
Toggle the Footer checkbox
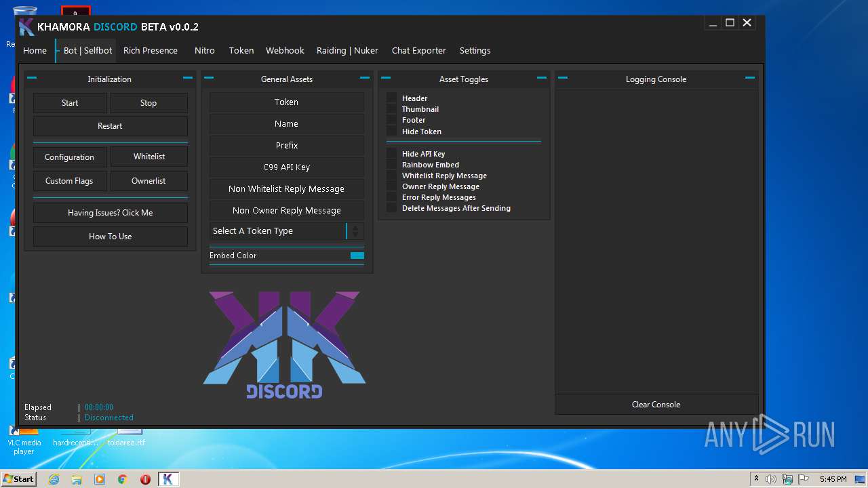[x=391, y=120]
